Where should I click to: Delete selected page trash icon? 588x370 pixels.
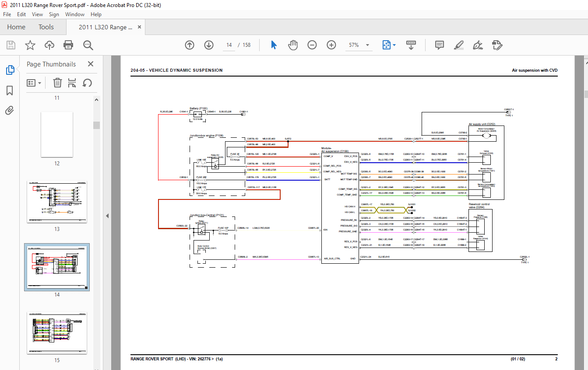pyautogui.click(x=57, y=83)
